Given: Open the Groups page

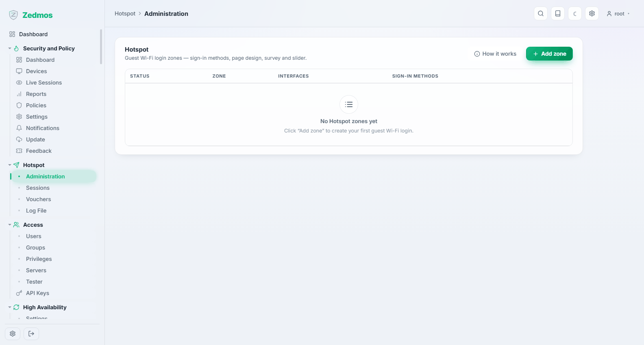Looking at the screenshot, I should point(54,247).
